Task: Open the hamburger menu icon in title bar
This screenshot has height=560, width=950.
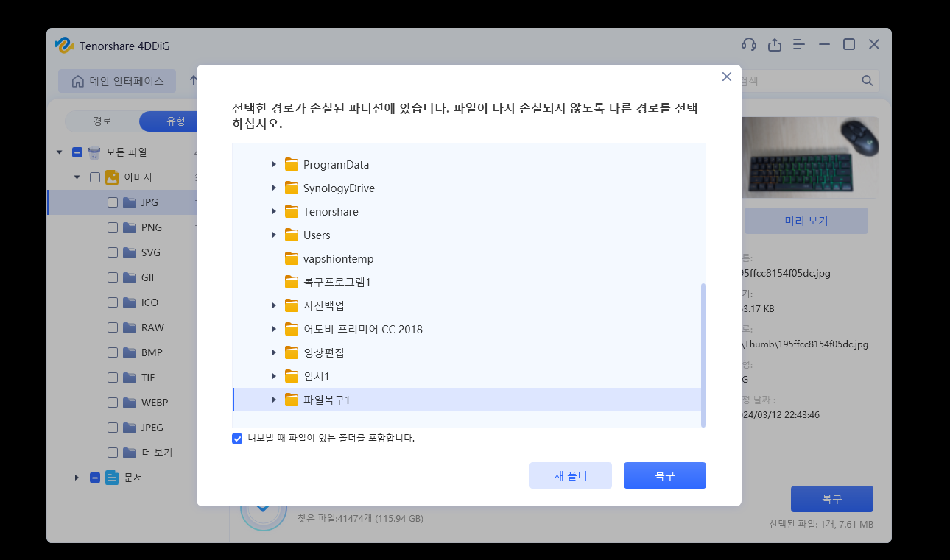Action: (799, 44)
